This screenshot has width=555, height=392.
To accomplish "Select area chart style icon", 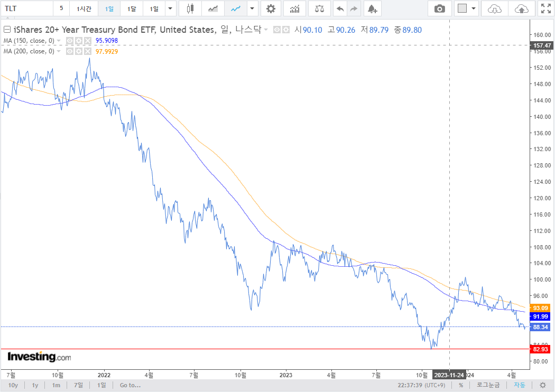I will [x=212, y=8].
